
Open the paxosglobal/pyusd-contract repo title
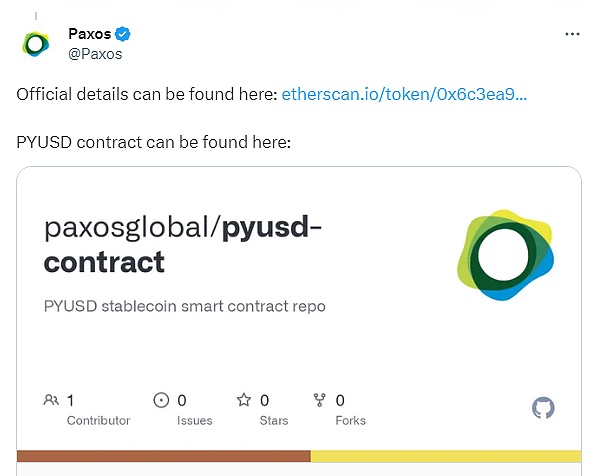point(183,244)
